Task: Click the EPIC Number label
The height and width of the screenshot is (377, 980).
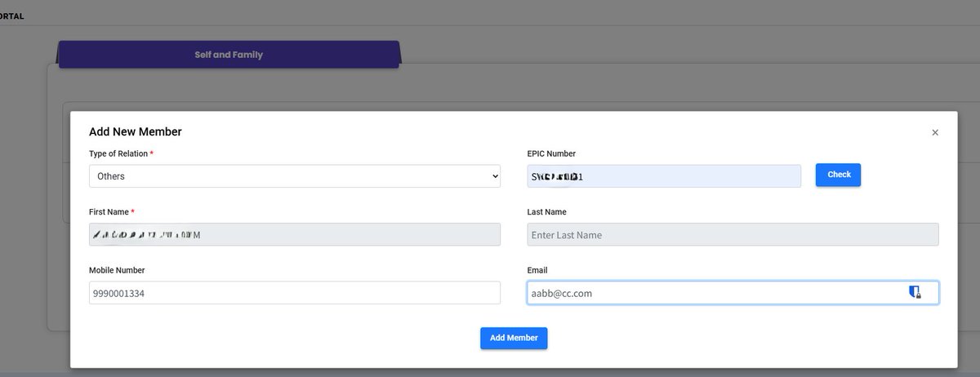Action: (551, 153)
